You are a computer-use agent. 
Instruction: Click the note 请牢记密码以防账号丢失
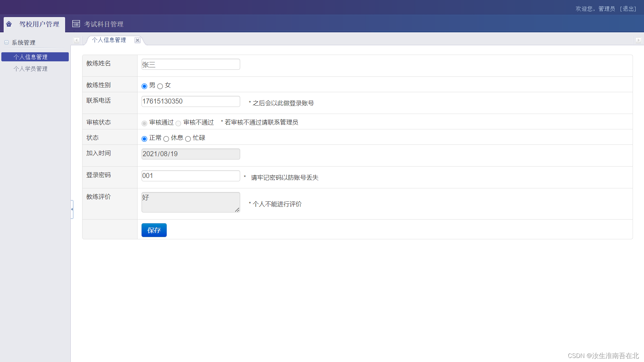(285, 178)
